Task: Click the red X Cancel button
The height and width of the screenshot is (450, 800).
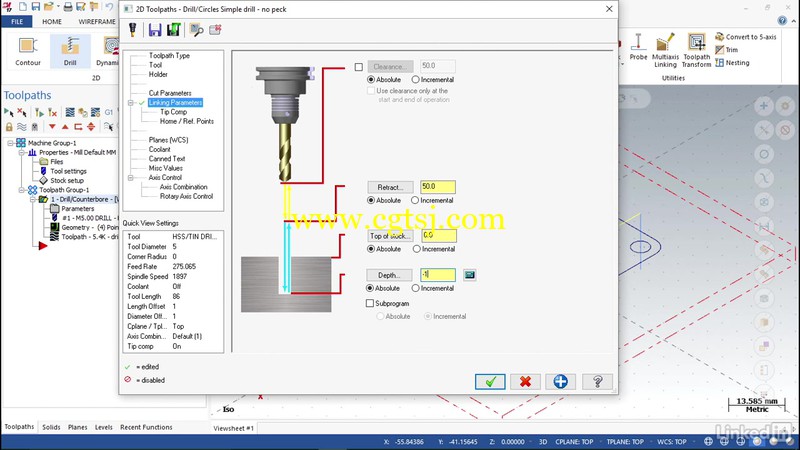Action: pyautogui.click(x=526, y=381)
